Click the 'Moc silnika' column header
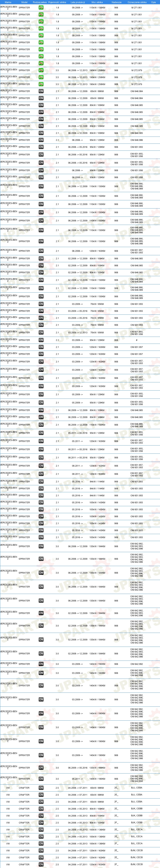Screen dimensions: 160x868 point(97,2)
